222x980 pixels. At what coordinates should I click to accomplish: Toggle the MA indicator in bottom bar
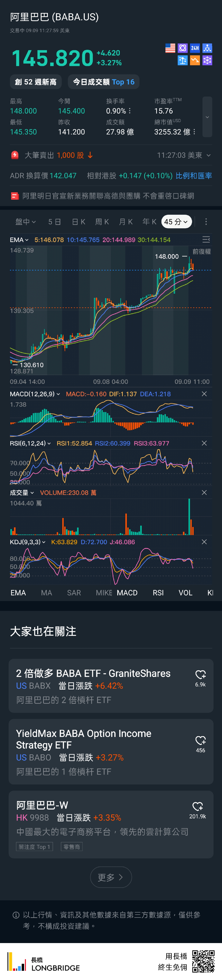point(47,593)
